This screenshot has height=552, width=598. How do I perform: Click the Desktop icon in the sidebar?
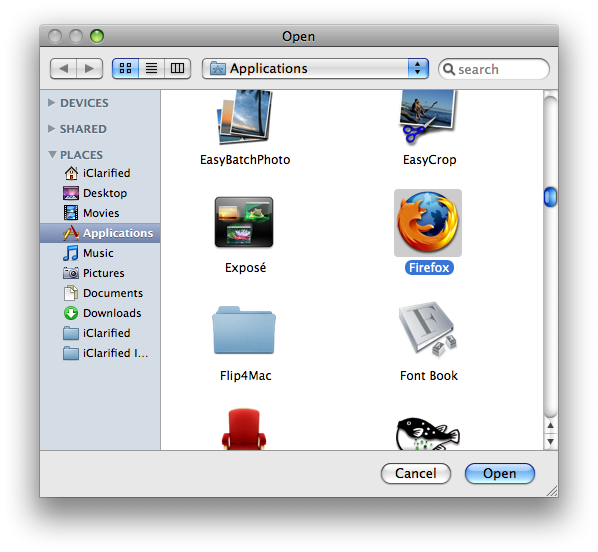[71, 193]
